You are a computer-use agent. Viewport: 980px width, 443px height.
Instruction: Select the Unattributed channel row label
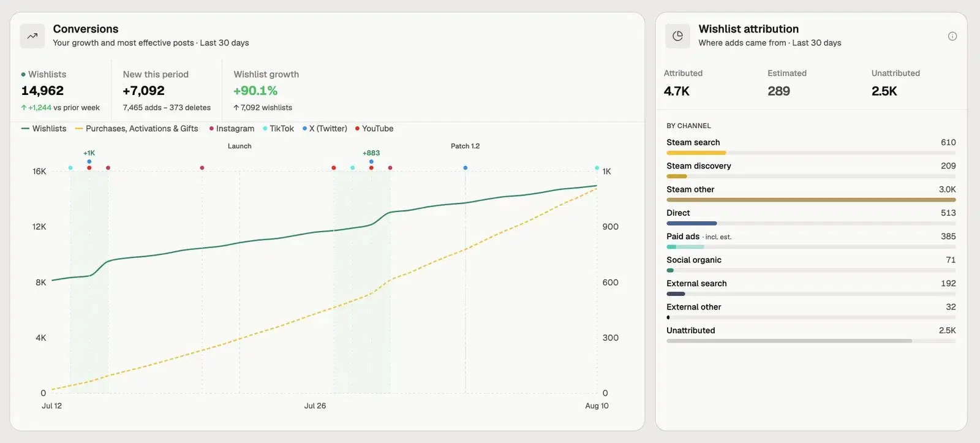(x=691, y=330)
